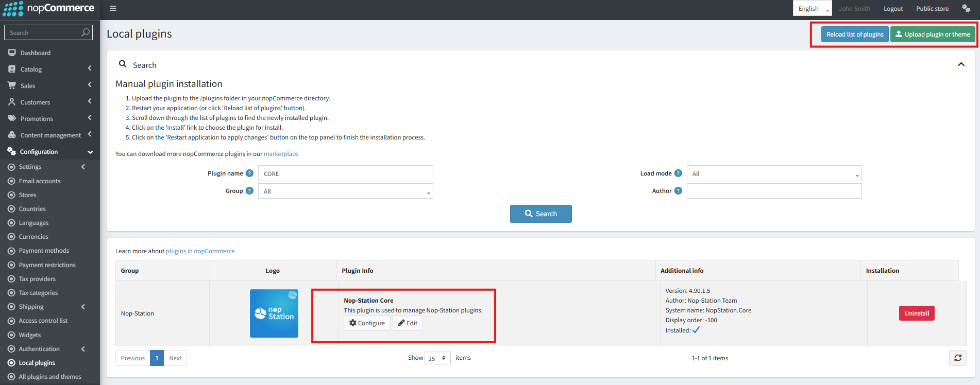
Task: Click the Promotions tags icon
Action: [x=12, y=118]
